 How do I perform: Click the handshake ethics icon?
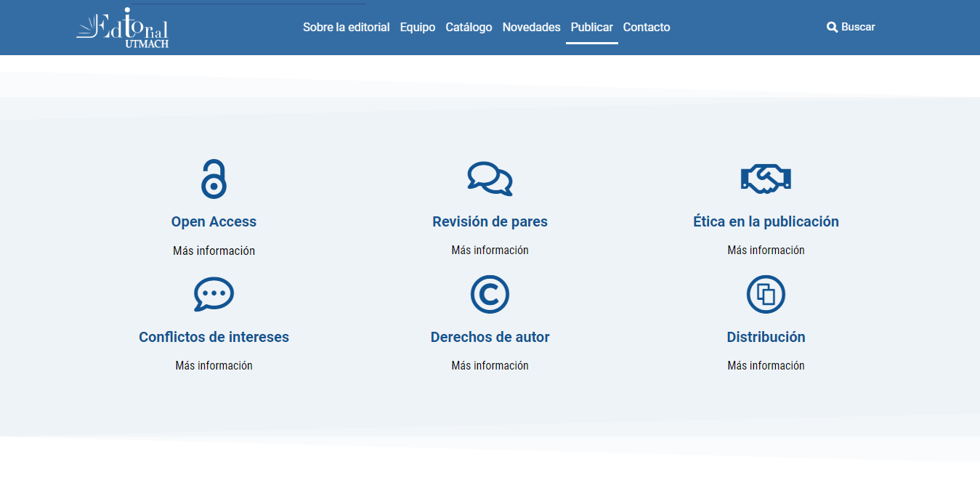766,179
